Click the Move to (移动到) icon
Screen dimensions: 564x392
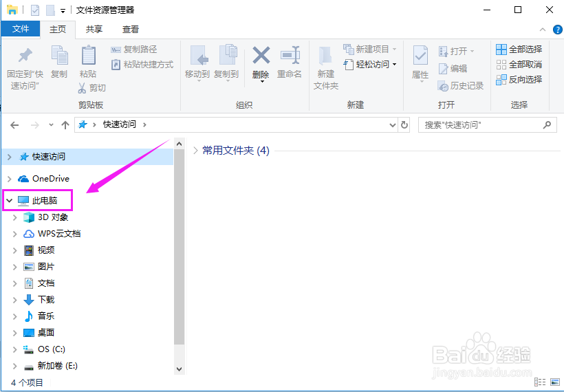coord(198,56)
